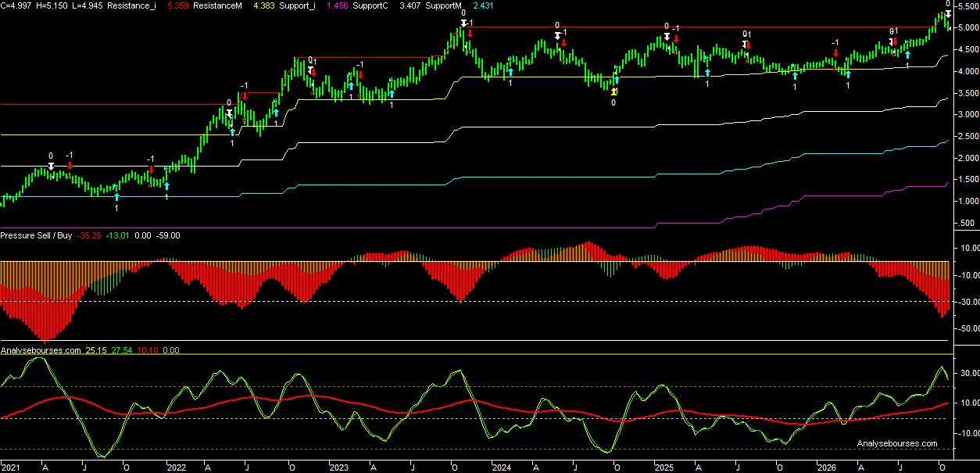Image resolution: width=980 pixels, height=473 pixels.
Task: Click the green -13.01 pressure value
Action: (x=119, y=235)
